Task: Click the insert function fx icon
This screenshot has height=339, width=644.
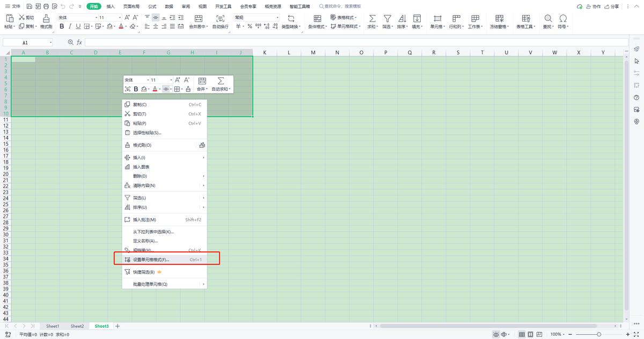Action: click(x=79, y=42)
